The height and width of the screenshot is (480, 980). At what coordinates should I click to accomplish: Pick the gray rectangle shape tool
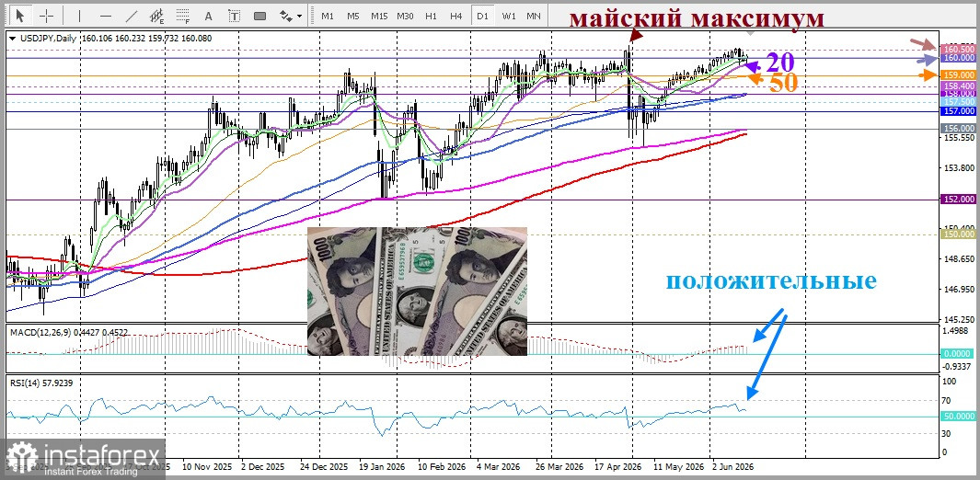pos(260,16)
